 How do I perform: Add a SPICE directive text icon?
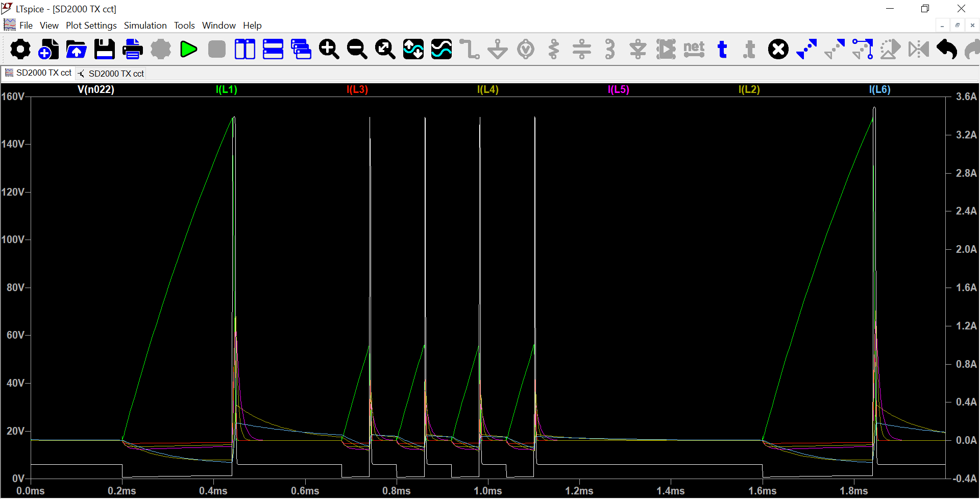point(750,50)
